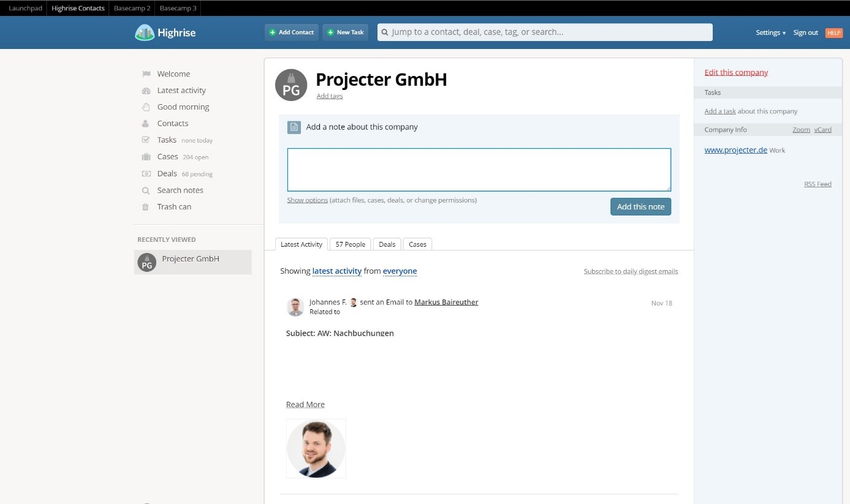Click the Highrise logo icon
Image resolution: width=850 pixels, height=504 pixels.
[145, 32]
